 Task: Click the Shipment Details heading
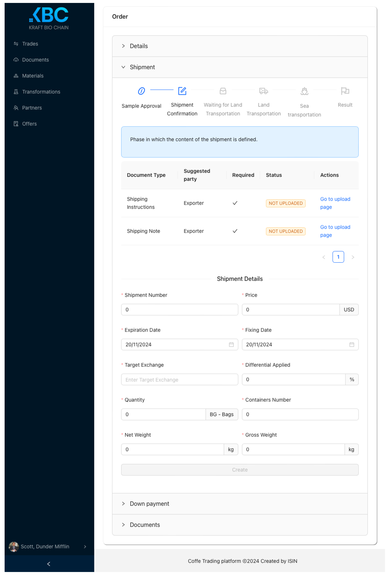pyautogui.click(x=240, y=279)
